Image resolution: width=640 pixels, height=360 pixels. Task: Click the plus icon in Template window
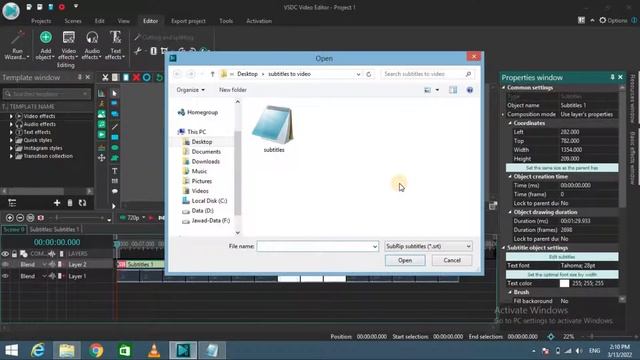tap(57, 203)
